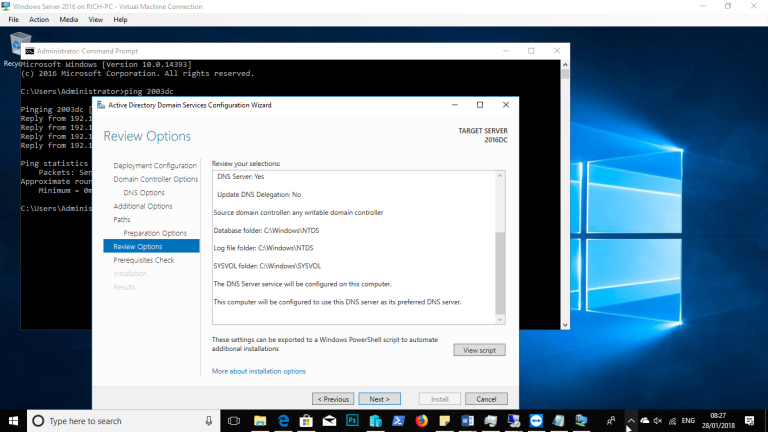Open the View menu
The width and height of the screenshot is (768, 432).
click(96, 20)
